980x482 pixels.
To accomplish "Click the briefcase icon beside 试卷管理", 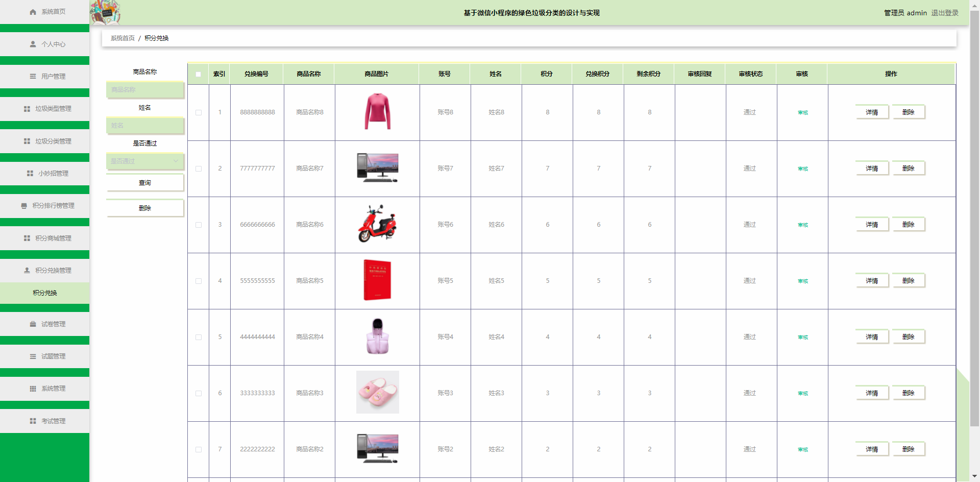I will (33, 324).
